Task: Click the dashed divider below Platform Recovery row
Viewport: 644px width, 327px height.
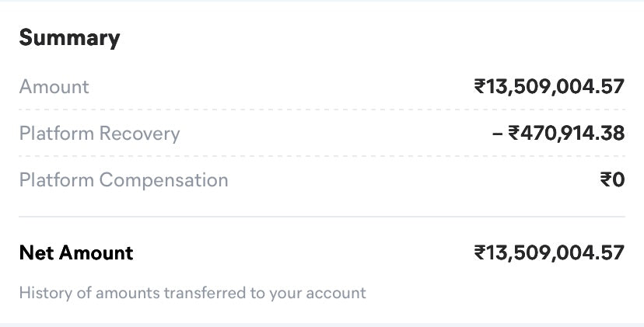Action: click(x=322, y=156)
